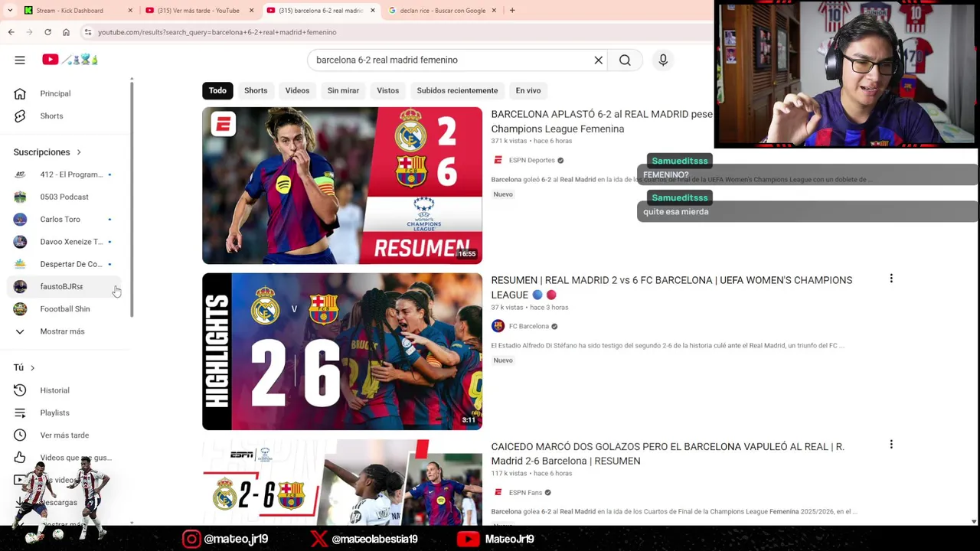The image size is (980, 551).
Task: Close the Kick Dashboard tab
Action: (x=130, y=11)
